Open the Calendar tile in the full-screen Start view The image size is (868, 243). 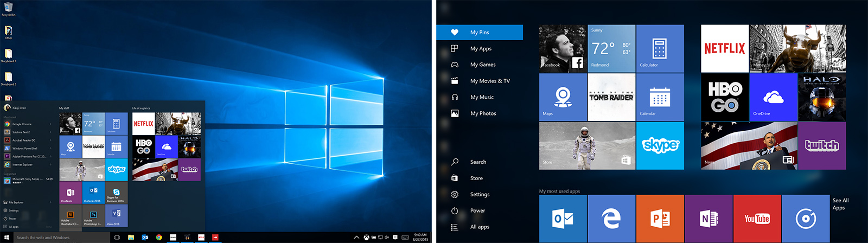[x=660, y=97]
